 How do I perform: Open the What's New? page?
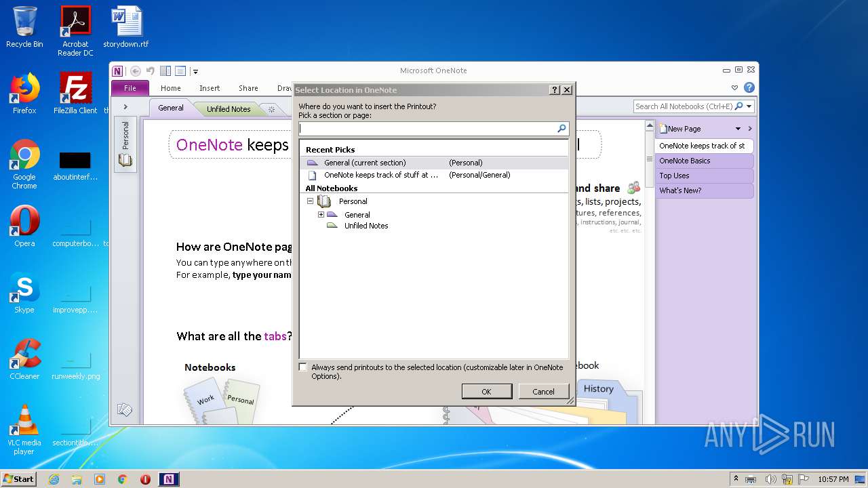point(704,190)
